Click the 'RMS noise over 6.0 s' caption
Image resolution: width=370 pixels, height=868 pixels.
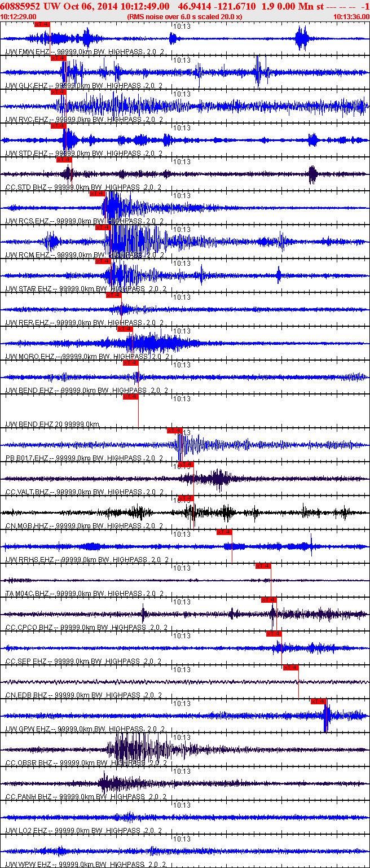pyautogui.click(x=185, y=17)
